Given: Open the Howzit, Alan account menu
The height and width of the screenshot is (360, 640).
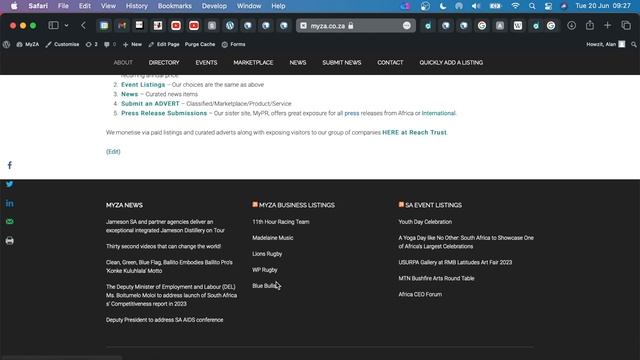Looking at the screenshot, I should (x=606, y=44).
